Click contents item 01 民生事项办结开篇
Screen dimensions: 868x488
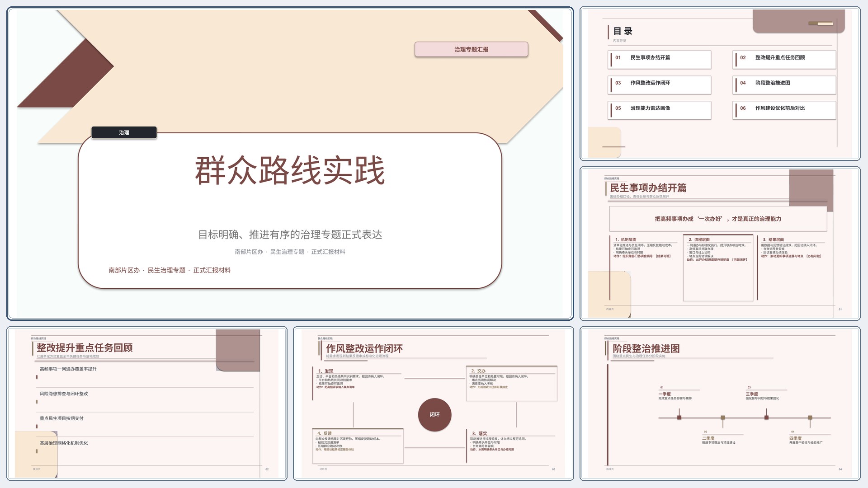(x=660, y=59)
